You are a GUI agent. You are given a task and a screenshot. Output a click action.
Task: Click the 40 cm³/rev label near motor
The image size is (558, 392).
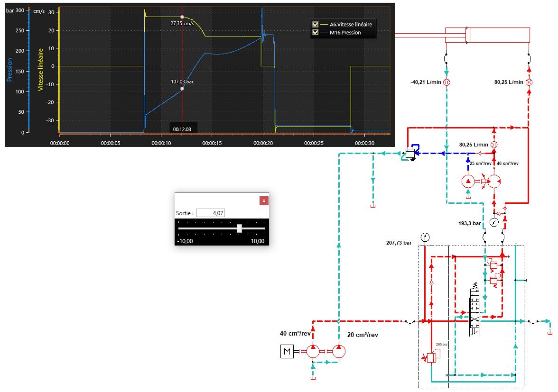pyautogui.click(x=295, y=333)
